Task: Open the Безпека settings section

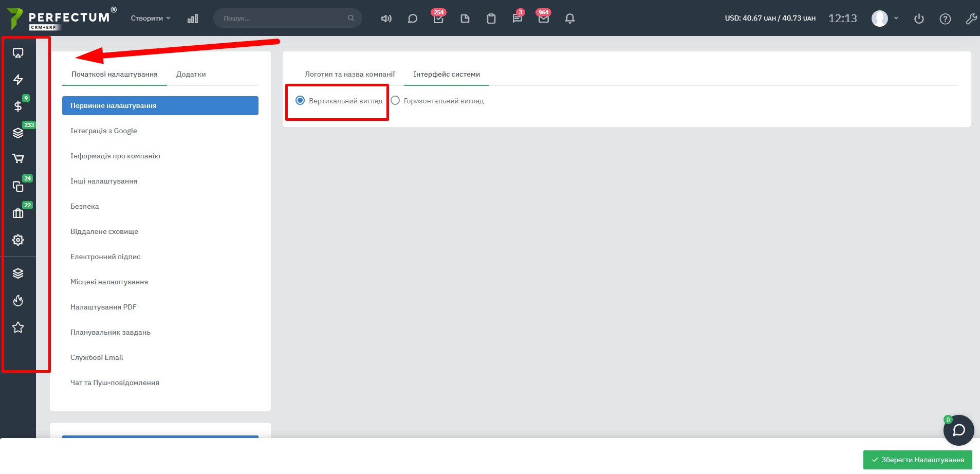Action: [85, 206]
